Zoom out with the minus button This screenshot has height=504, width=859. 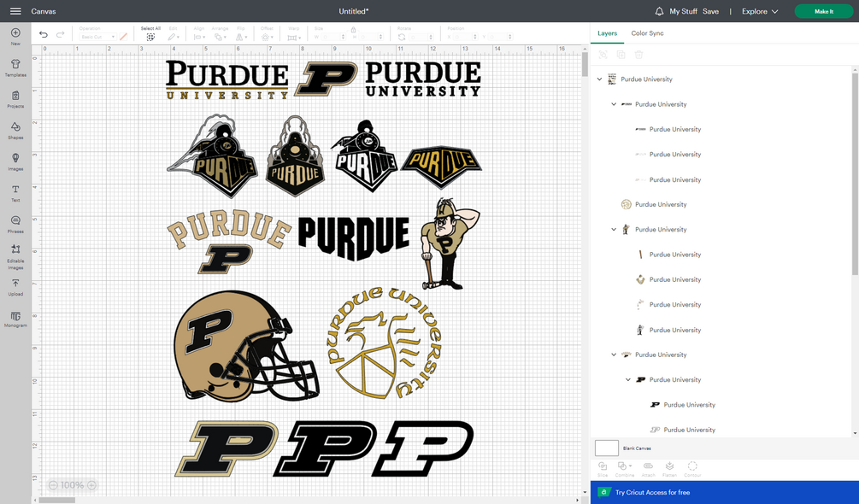pyautogui.click(x=53, y=485)
